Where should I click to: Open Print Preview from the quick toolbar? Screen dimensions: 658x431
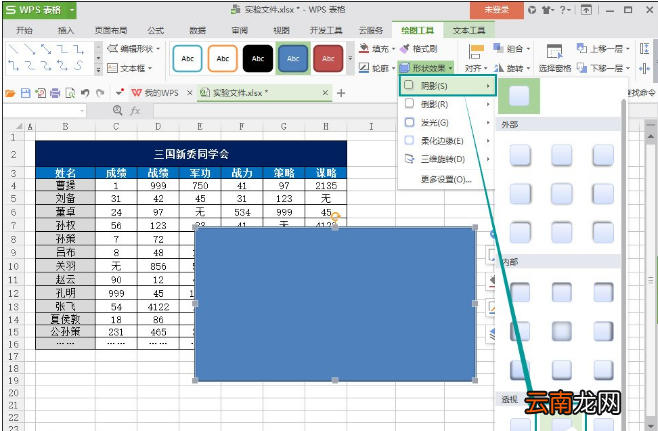click(70, 93)
